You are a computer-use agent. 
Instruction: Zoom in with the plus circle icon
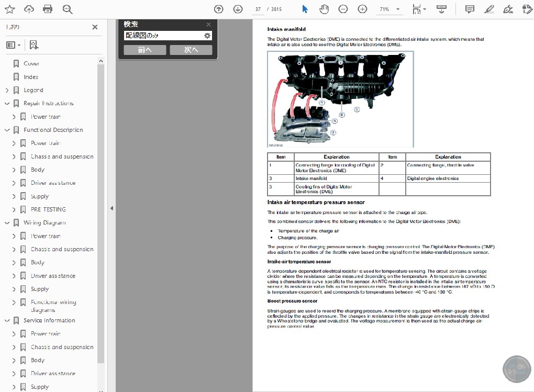tap(362, 9)
